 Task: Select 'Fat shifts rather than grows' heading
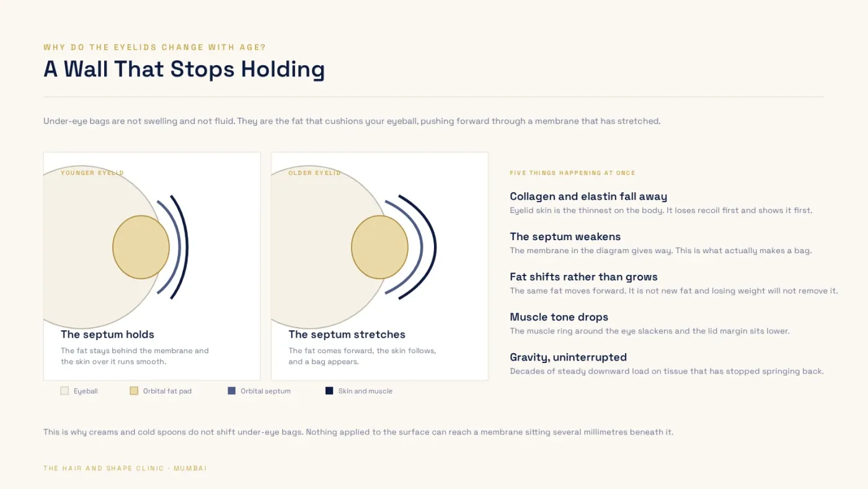(x=583, y=277)
